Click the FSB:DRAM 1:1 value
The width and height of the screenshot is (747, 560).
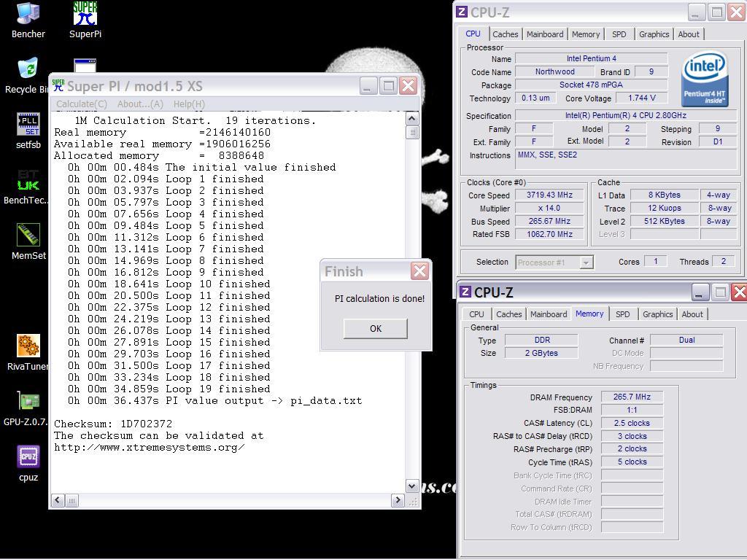click(x=632, y=410)
